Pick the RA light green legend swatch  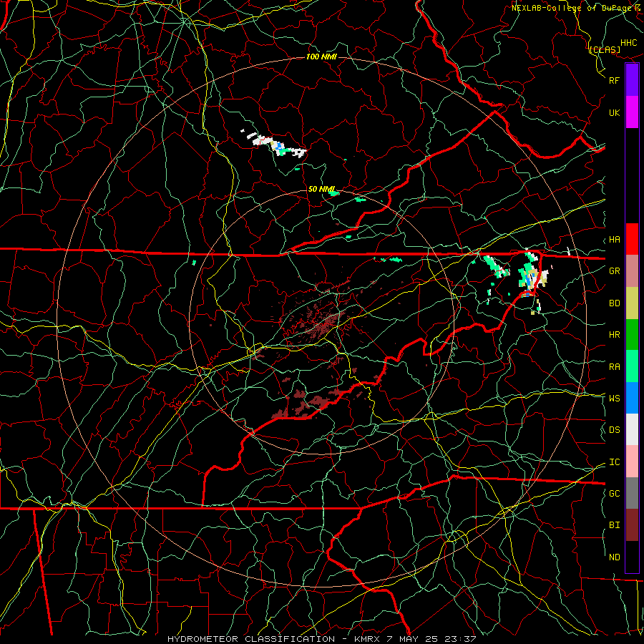click(632, 366)
